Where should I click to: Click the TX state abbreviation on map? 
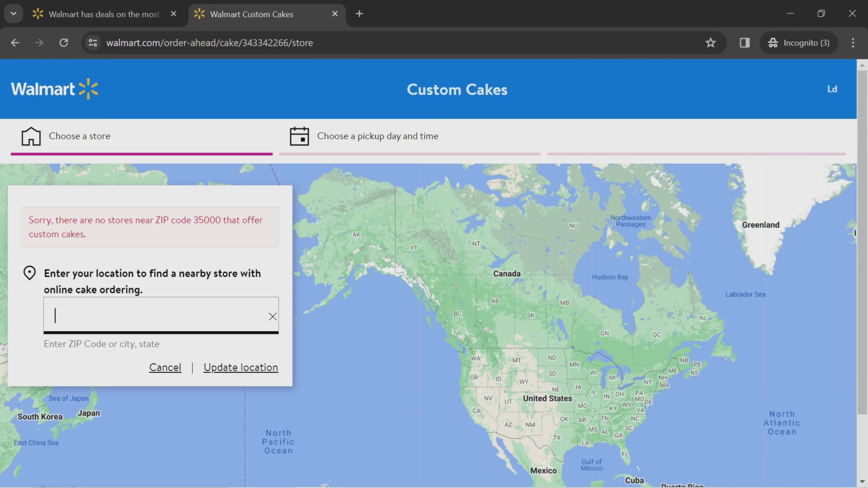[x=556, y=437]
